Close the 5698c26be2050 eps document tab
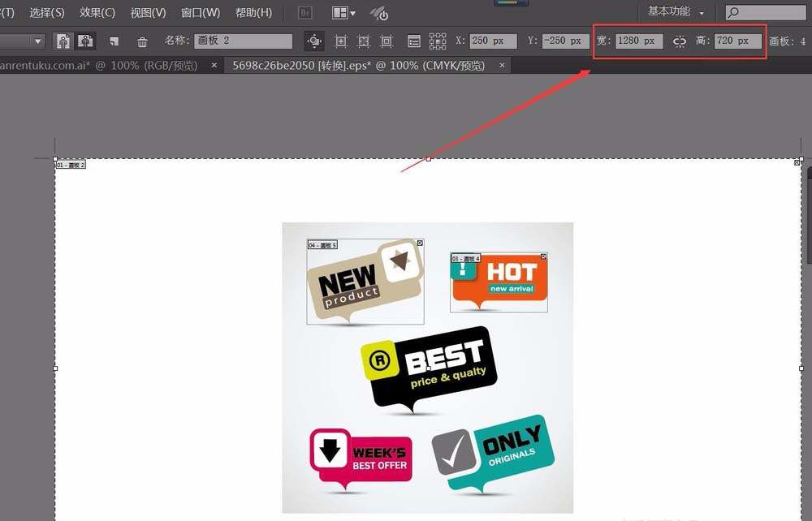This screenshot has width=812, height=521. pyautogui.click(x=503, y=65)
